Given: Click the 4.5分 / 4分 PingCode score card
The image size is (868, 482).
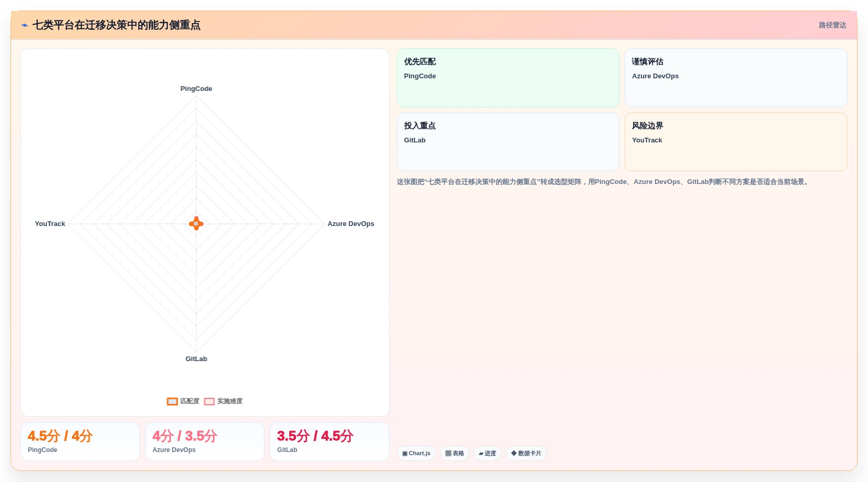Looking at the screenshot, I should point(80,442).
